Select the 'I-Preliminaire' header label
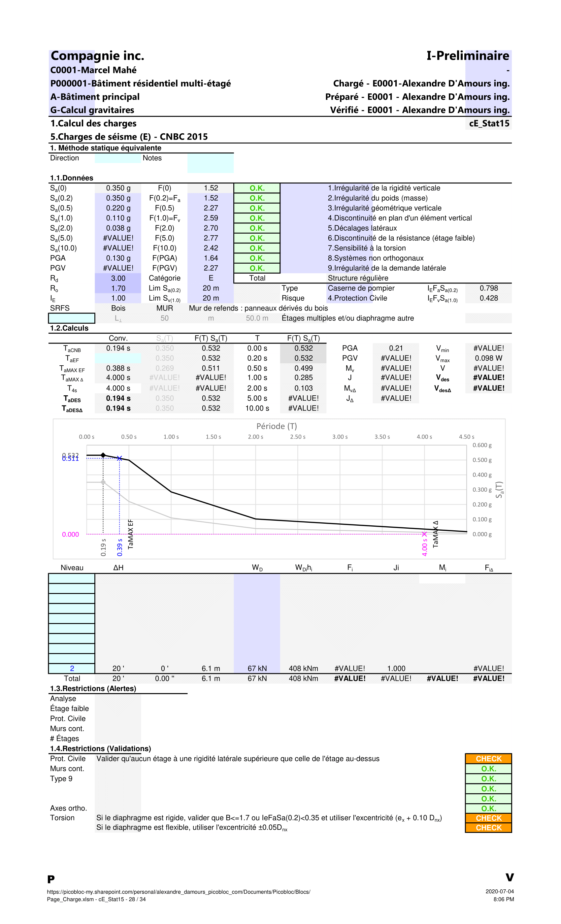Image resolution: width=561 pixels, height=924 pixels. (468, 56)
